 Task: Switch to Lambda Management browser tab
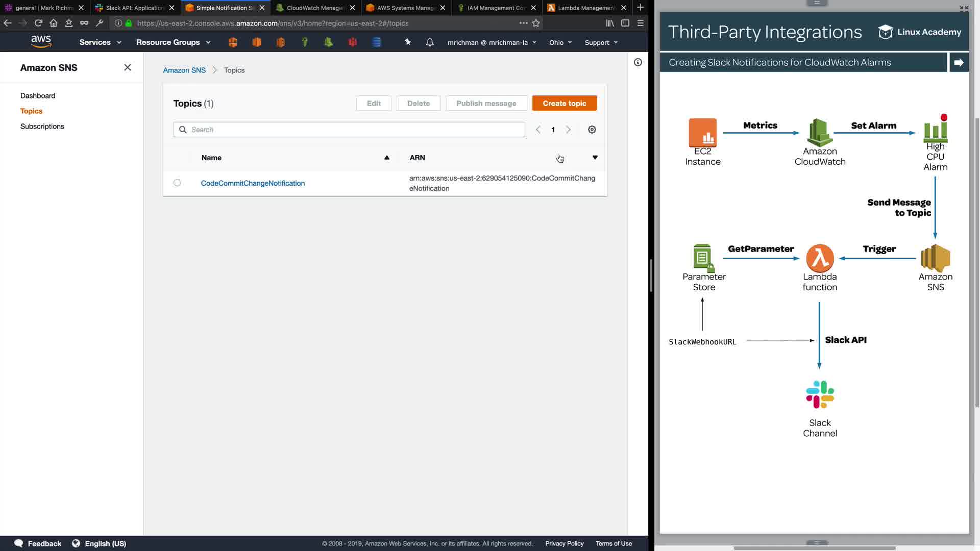pyautogui.click(x=585, y=8)
